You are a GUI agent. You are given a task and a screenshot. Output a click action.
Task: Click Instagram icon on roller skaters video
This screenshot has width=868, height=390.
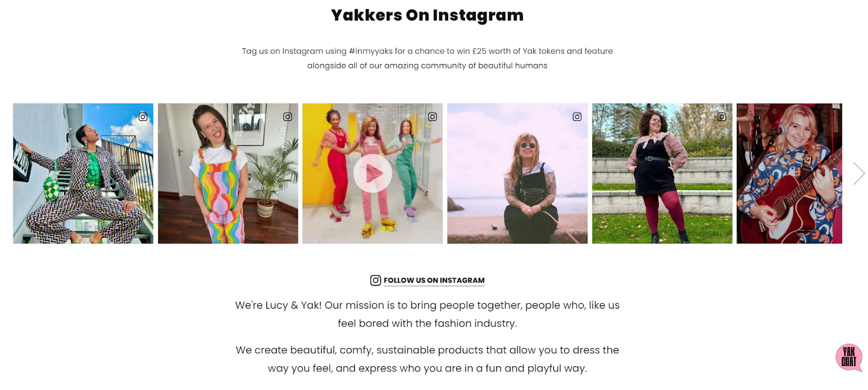pos(432,117)
